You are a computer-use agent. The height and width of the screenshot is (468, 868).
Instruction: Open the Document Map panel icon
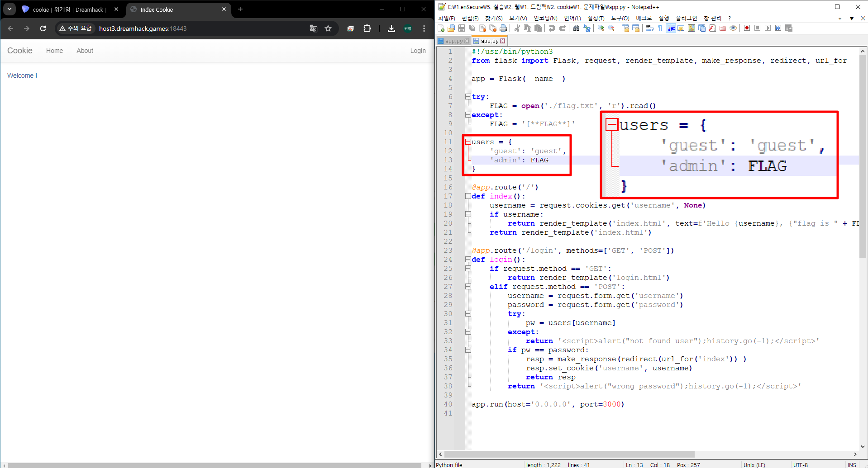pyautogui.click(x=692, y=28)
